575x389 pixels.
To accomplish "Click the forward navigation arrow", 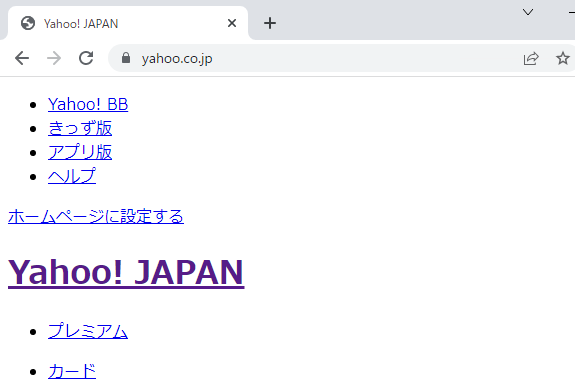I will [x=54, y=58].
